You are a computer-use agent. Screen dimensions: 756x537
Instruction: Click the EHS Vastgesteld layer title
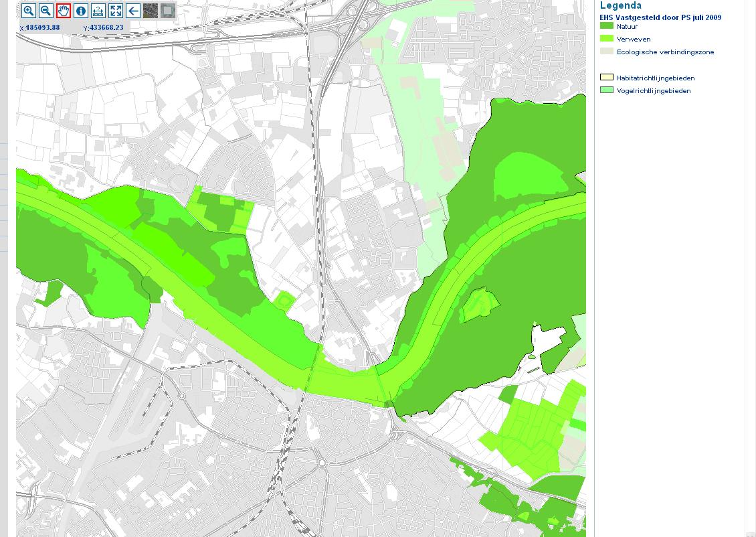[x=660, y=17]
